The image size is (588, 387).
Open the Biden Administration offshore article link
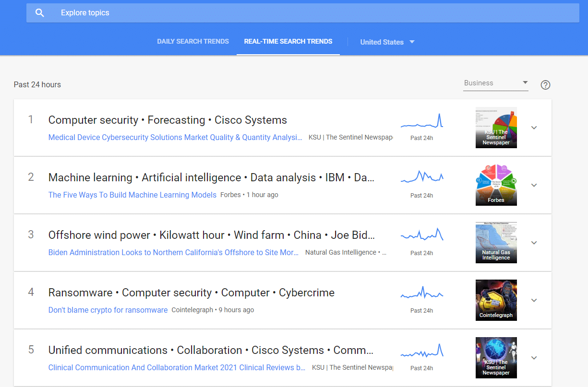pyautogui.click(x=173, y=253)
